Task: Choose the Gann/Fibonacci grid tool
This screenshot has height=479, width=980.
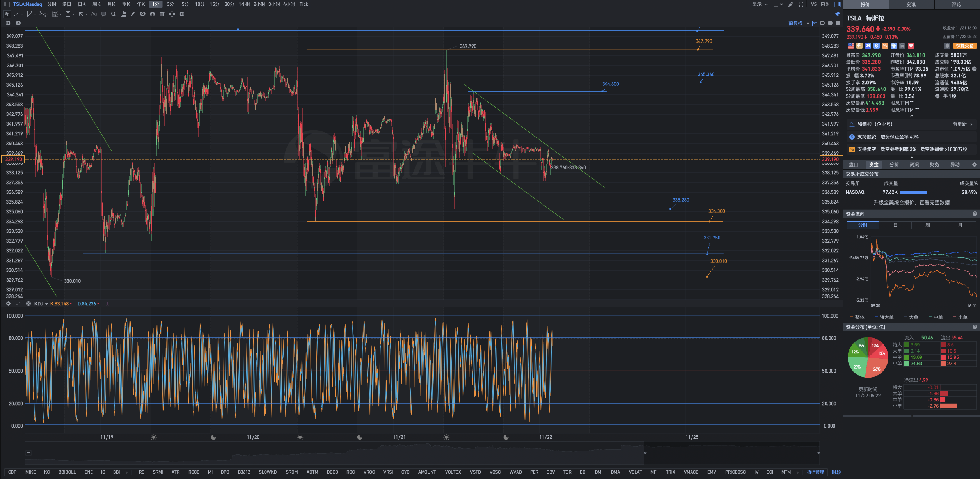Action: tap(55, 14)
